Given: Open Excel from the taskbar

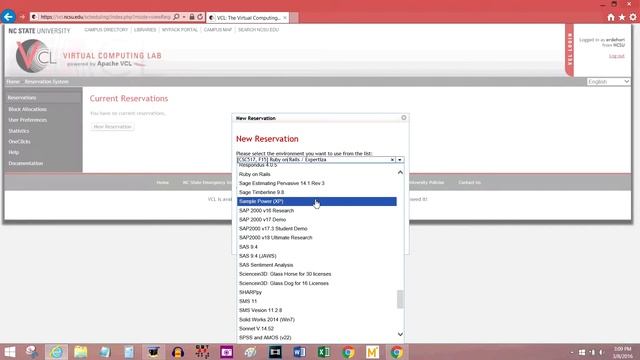Looking at the screenshot, I should (324, 352).
